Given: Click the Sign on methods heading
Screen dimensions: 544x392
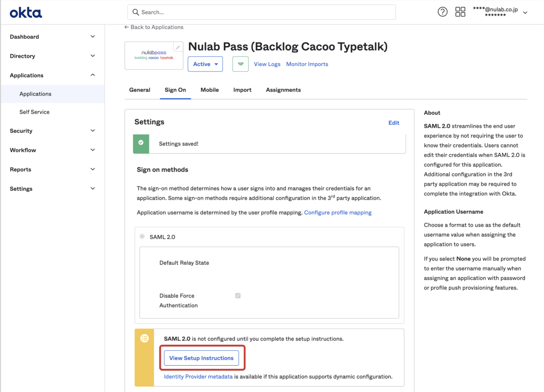Looking at the screenshot, I should (x=162, y=170).
